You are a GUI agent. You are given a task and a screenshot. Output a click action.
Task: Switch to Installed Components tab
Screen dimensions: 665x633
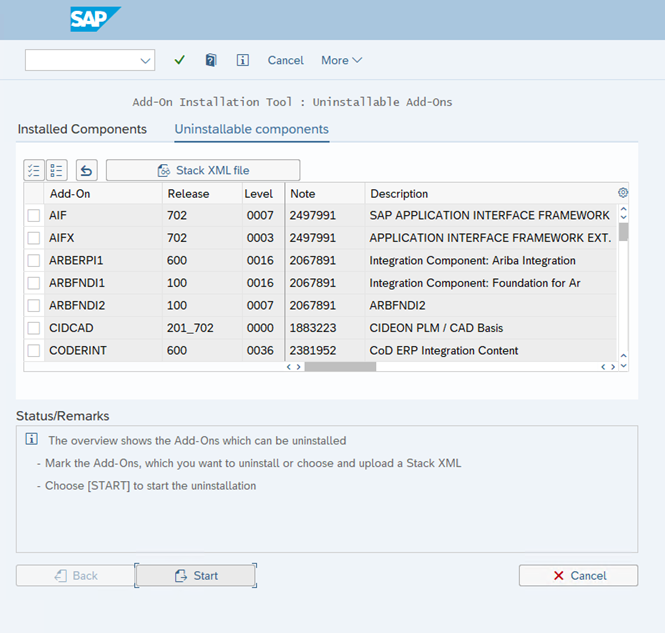point(82,129)
